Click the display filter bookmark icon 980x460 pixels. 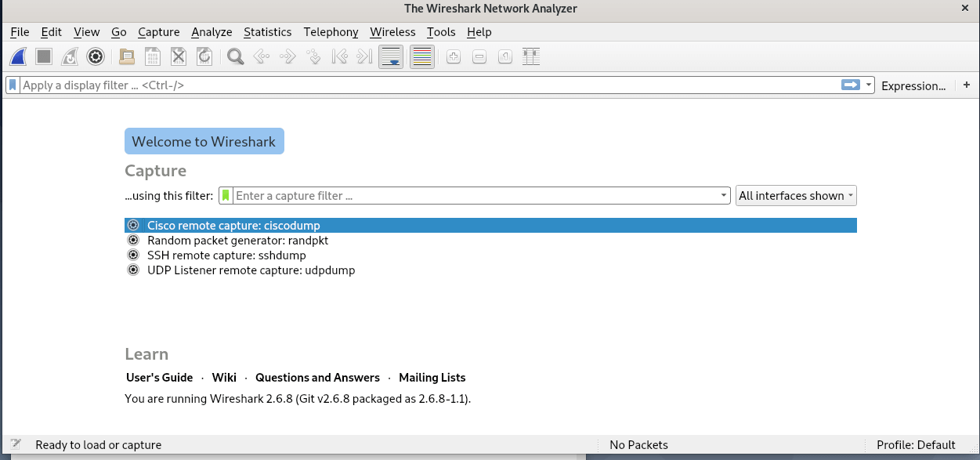13,85
